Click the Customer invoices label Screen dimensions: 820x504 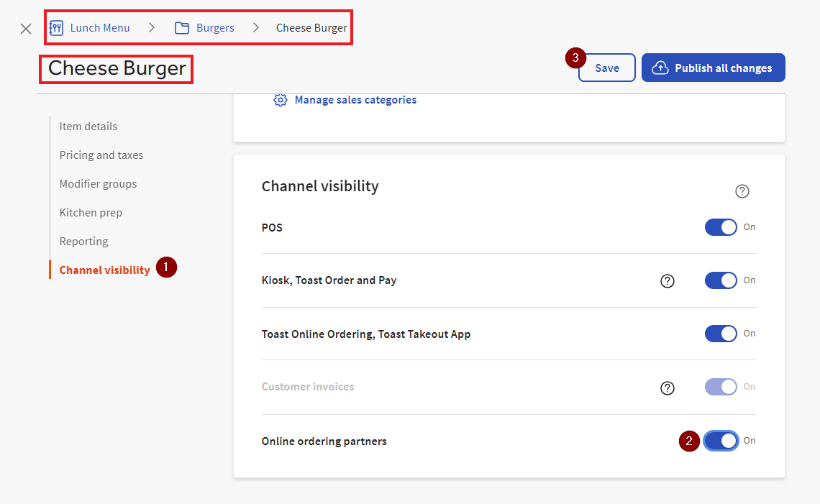pyautogui.click(x=308, y=387)
